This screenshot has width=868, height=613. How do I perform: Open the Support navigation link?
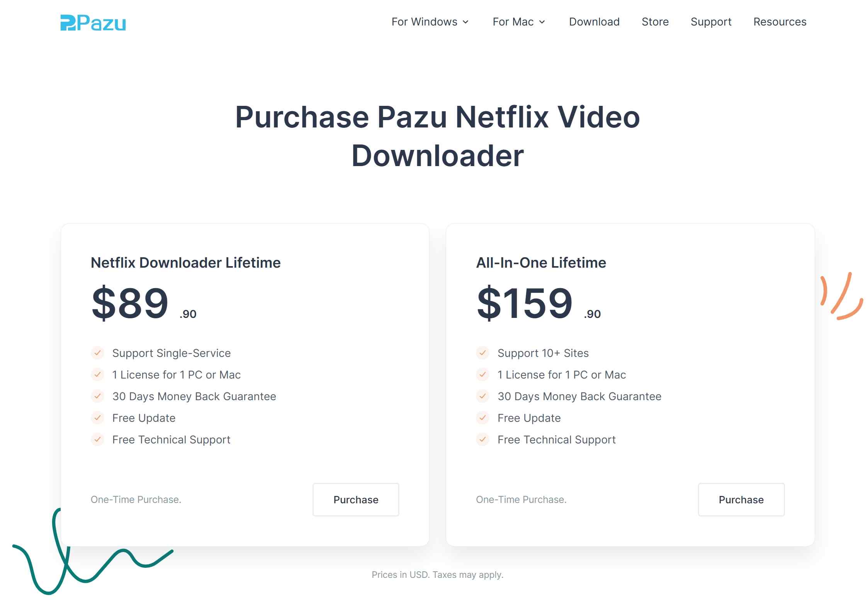coord(711,22)
